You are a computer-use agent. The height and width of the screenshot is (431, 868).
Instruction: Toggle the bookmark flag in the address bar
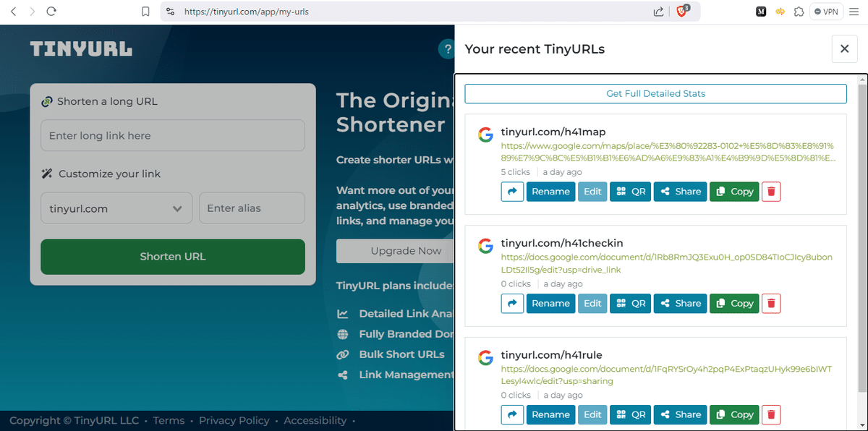coord(145,12)
